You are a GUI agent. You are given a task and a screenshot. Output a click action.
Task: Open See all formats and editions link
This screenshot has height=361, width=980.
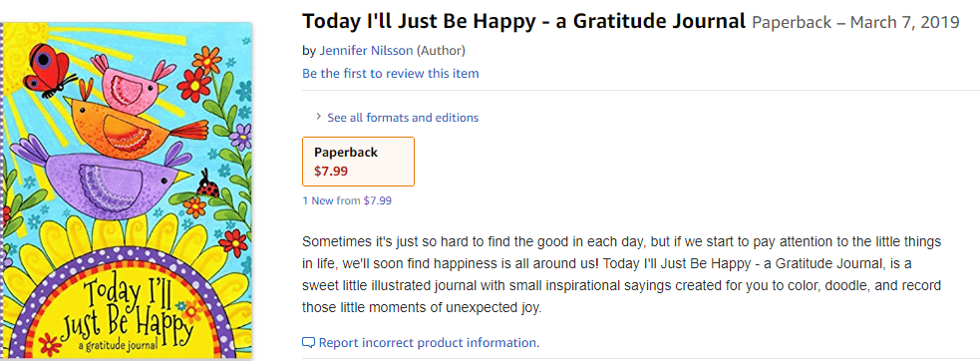(x=403, y=118)
